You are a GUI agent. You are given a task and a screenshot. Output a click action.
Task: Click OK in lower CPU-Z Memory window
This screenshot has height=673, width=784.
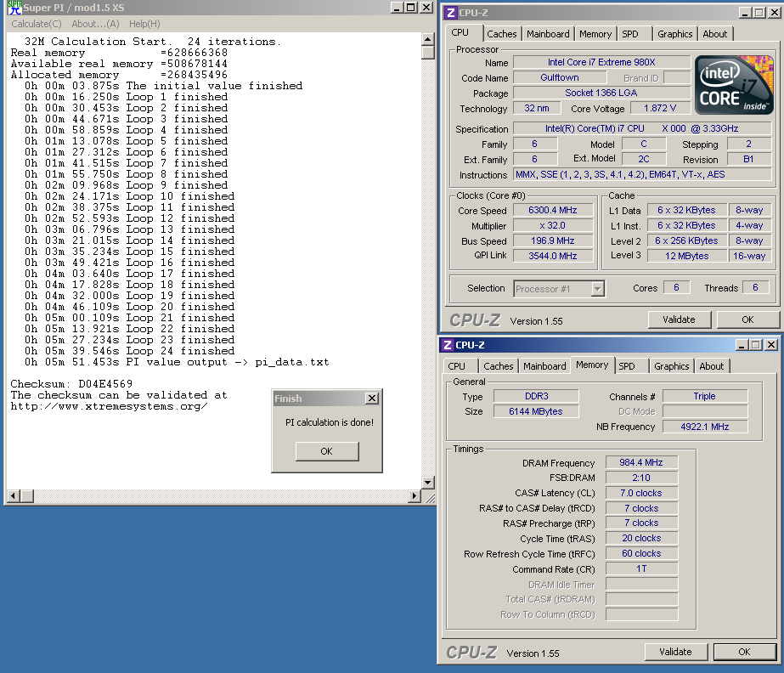click(744, 652)
